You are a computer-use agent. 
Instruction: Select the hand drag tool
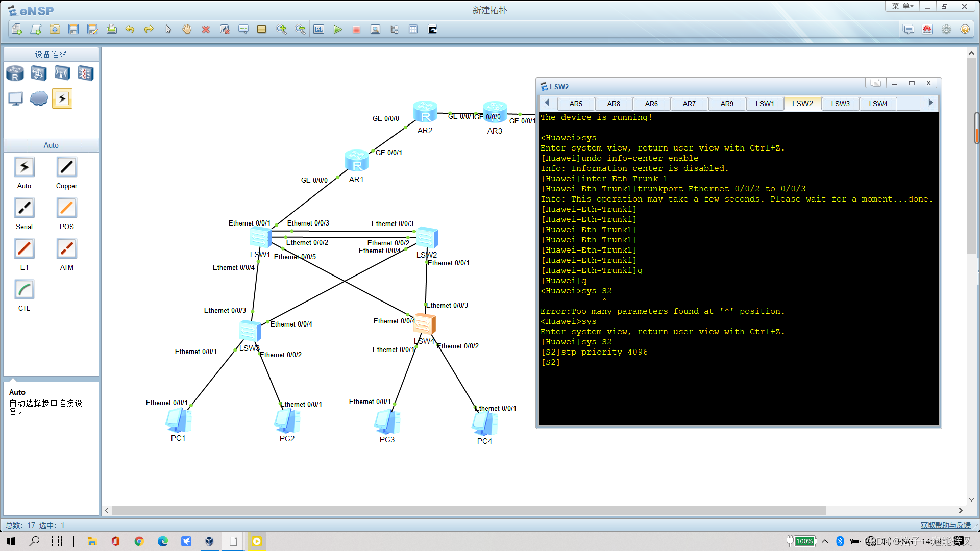click(187, 30)
